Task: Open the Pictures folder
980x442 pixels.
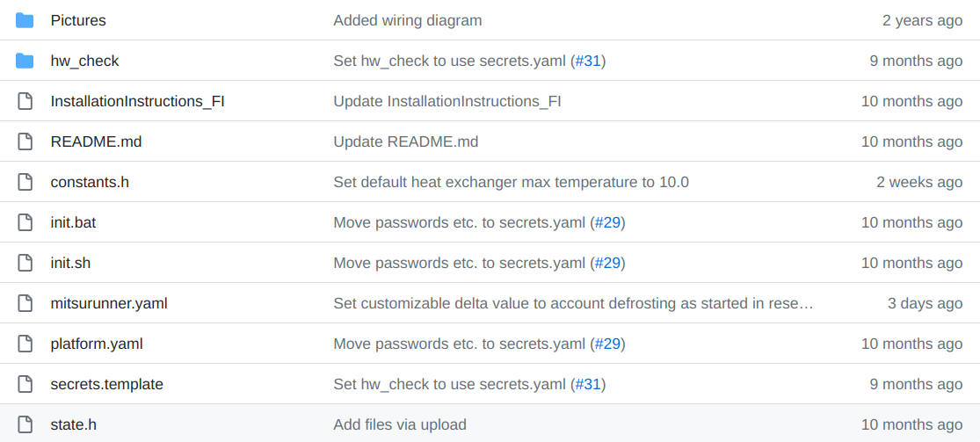Action: coord(78,20)
